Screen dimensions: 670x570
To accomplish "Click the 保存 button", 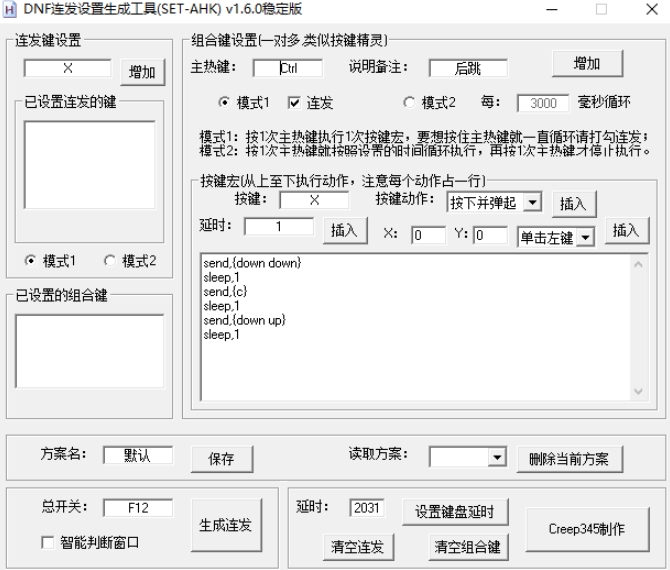I will pos(222,459).
